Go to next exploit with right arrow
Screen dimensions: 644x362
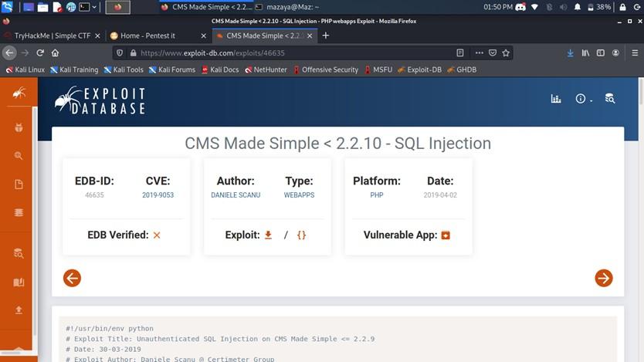click(x=603, y=278)
